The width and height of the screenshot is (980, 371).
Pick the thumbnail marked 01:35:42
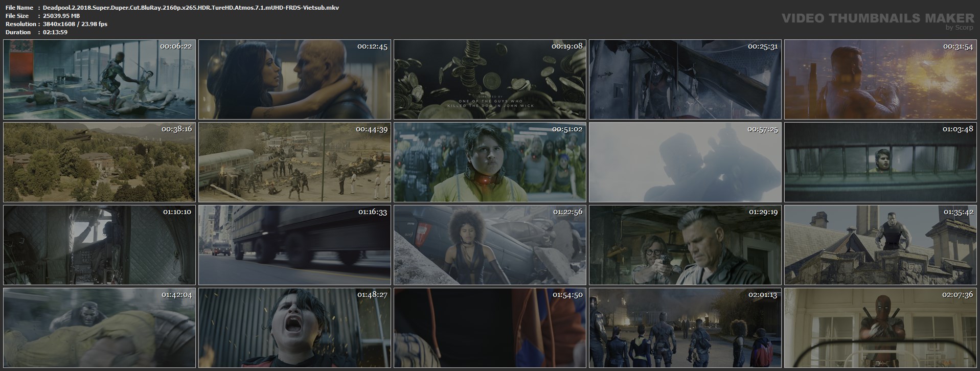(880, 245)
